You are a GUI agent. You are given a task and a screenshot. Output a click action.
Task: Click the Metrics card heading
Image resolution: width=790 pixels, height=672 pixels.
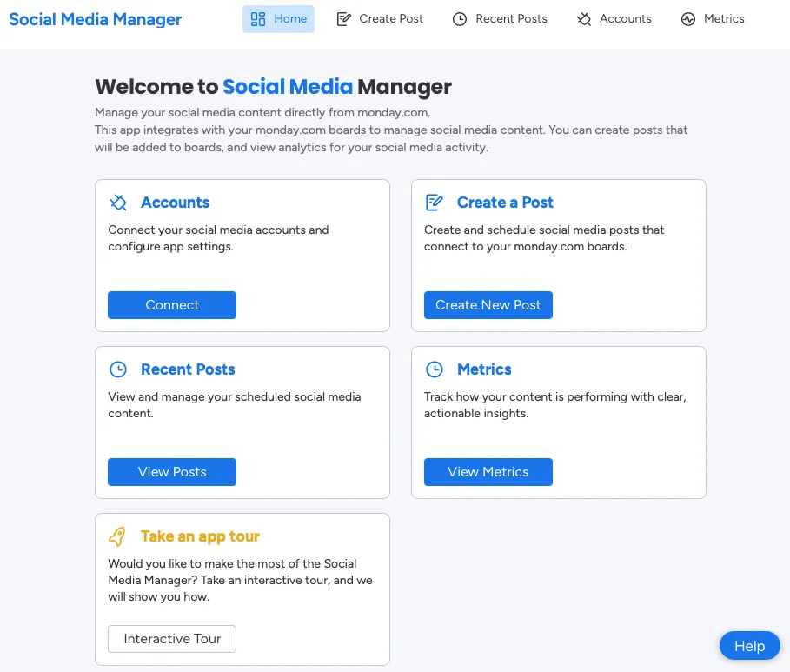tap(484, 369)
